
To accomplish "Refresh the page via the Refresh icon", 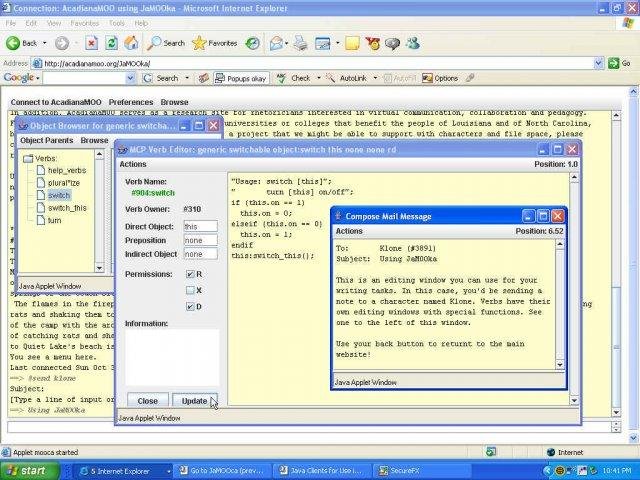I will tap(111, 43).
